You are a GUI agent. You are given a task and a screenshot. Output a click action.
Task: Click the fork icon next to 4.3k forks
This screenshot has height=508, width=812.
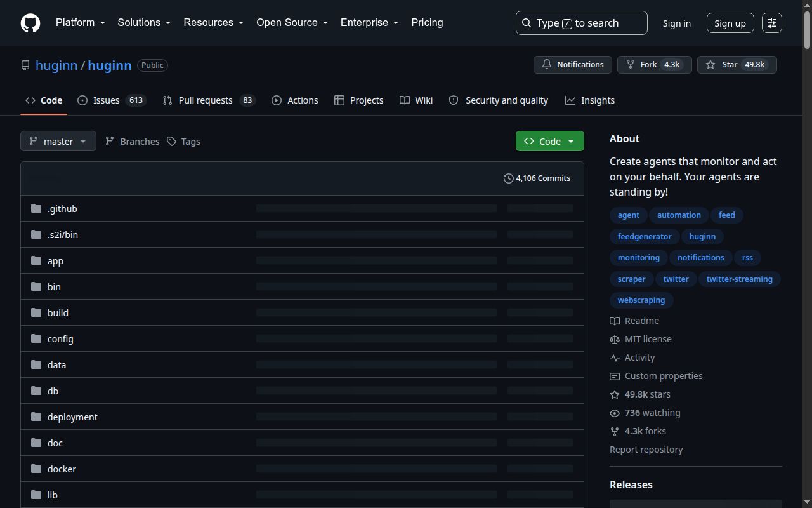click(x=615, y=431)
